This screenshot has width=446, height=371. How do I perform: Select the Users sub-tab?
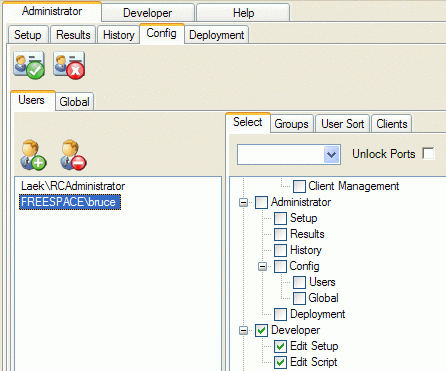(32, 100)
